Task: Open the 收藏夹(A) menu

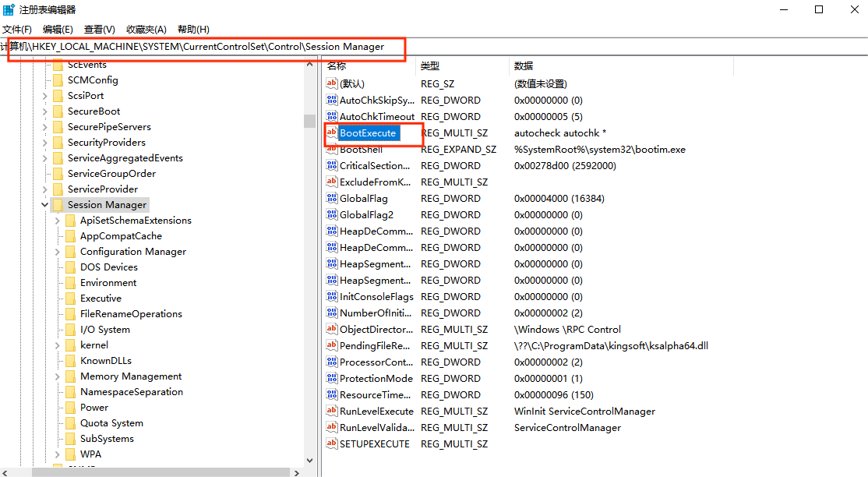Action: tap(146, 30)
